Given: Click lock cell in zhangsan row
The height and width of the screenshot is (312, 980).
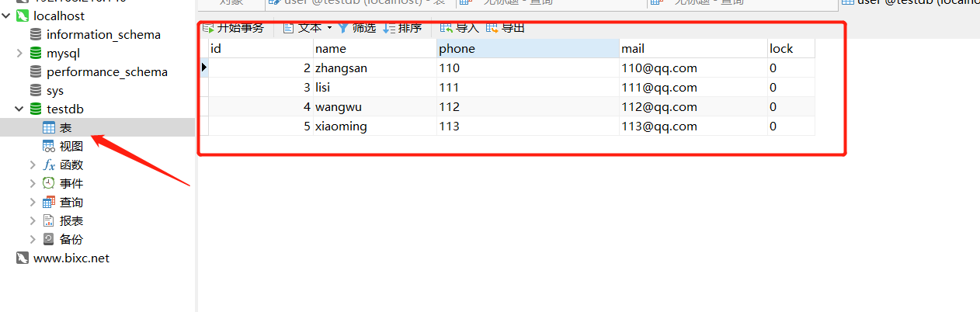Looking at the screenshot, I should click(791, 68).
